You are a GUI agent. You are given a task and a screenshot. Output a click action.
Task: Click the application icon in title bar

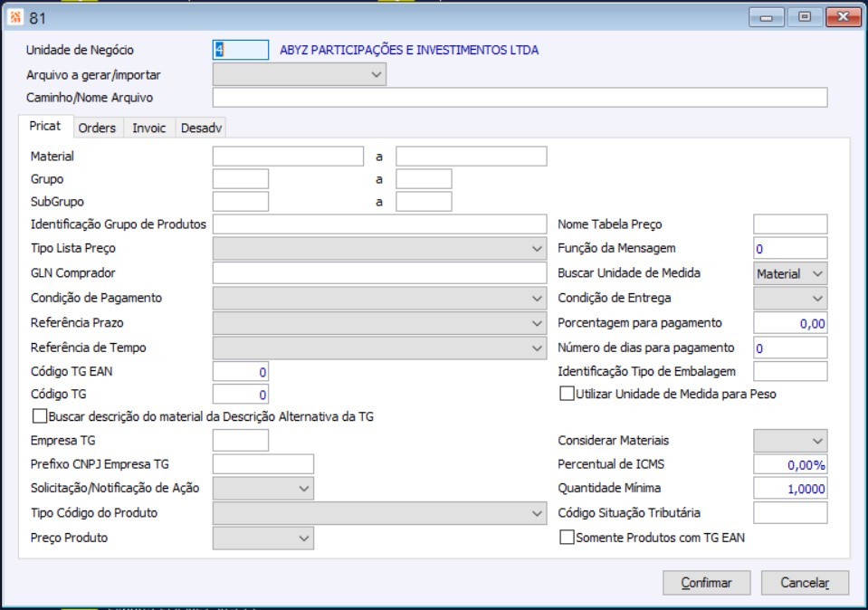pos(14,17)
